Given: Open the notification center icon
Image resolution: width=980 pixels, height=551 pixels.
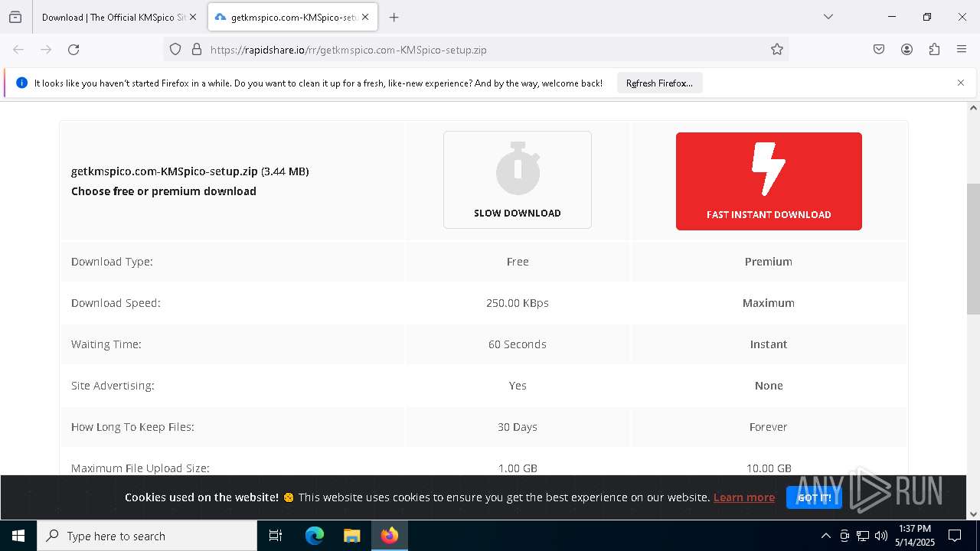Looking at the screenshot, I should [955, 536].
